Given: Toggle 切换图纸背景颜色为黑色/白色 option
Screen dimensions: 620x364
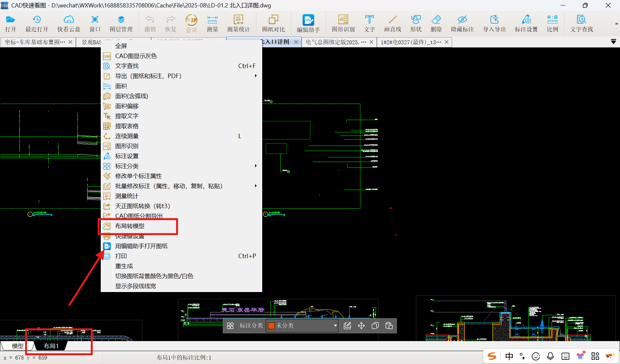Looking at the screenshot, I should click(x=154, y=276).
